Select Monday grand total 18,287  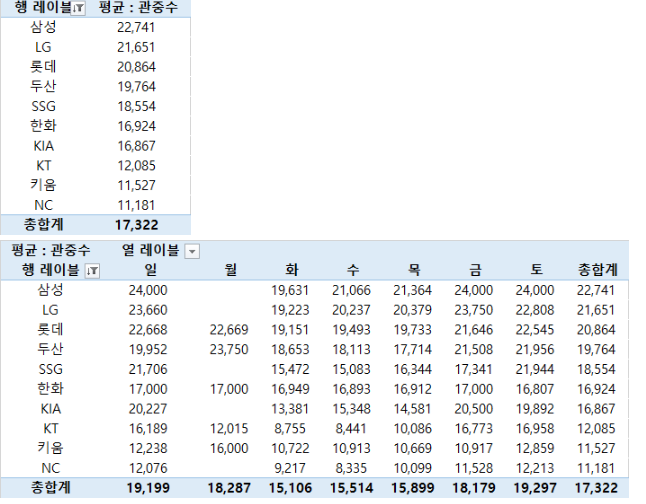click(229, 488)
